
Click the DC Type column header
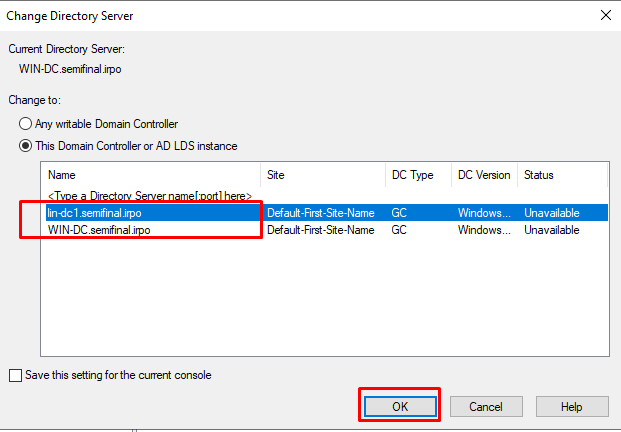pyautogui.click(x=417, y=175)
